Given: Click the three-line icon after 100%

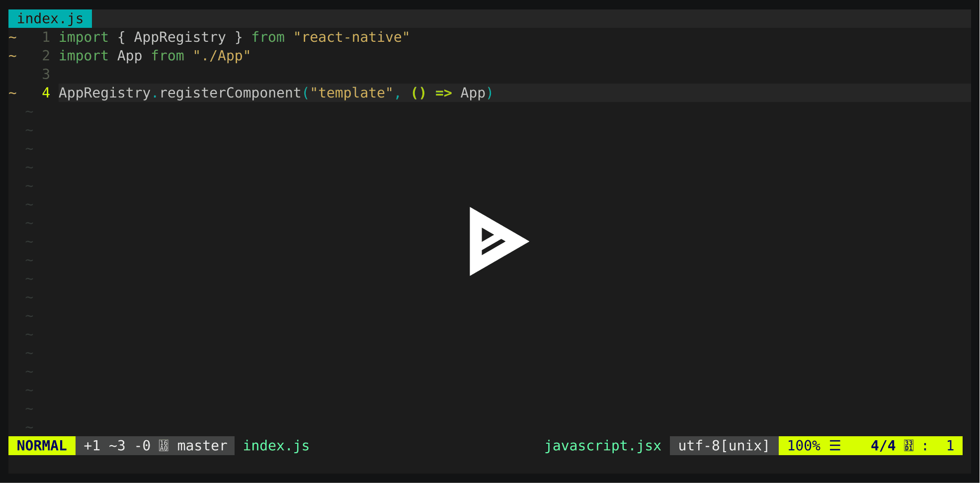Looking at the screenshot, I should tap(835, 446).
